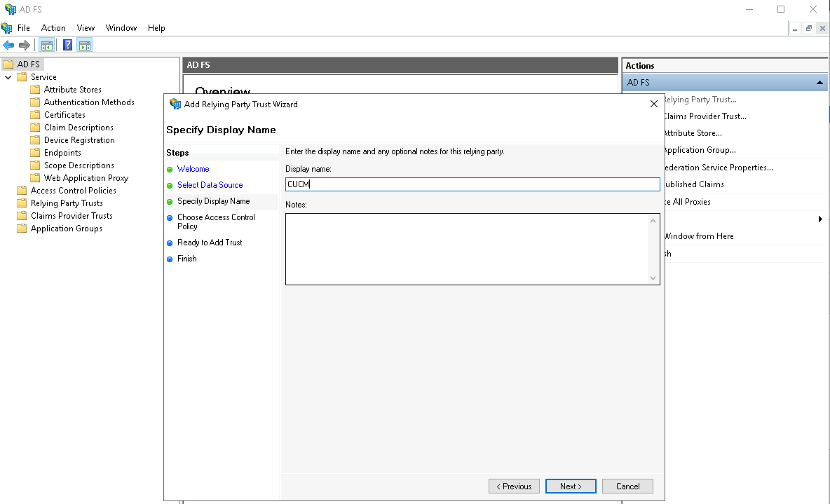Collapse the AD FS Actions section
Viewport: 830px width, 504px height.
[819, 83]
